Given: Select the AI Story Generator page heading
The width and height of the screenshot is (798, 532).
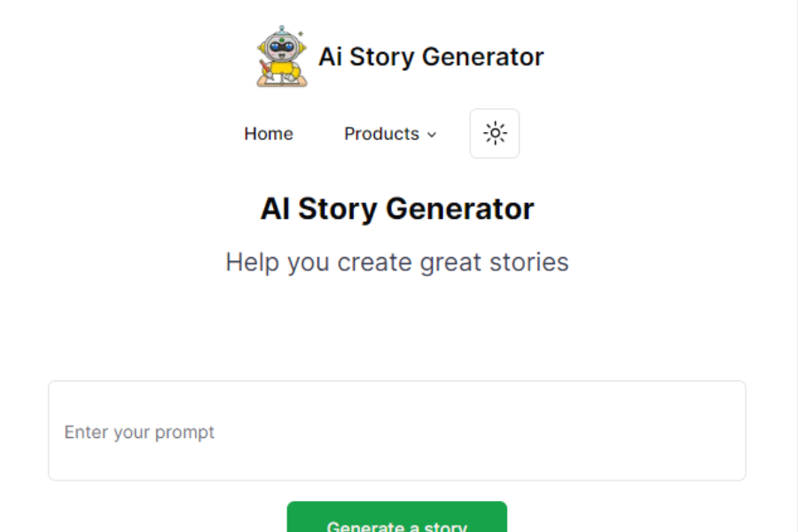Looking at the screenshot, I should (396, 207).
